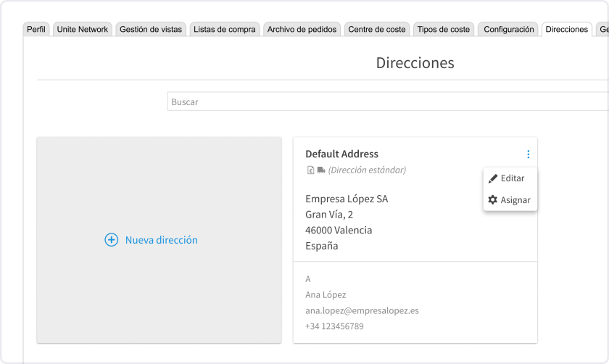Click the plus icon for Nueva dirección
609x364 pixels.
pos(111,240)
